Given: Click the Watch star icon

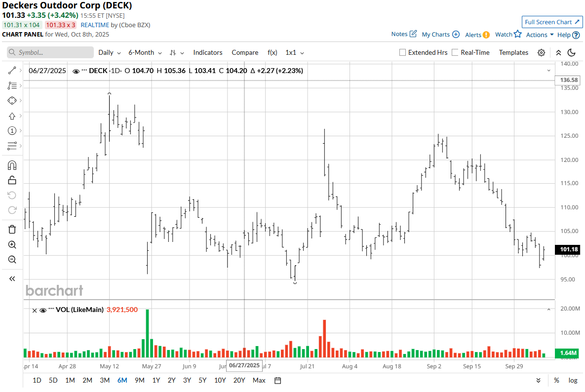Looking at the screenshot, I should click(517, 34).
